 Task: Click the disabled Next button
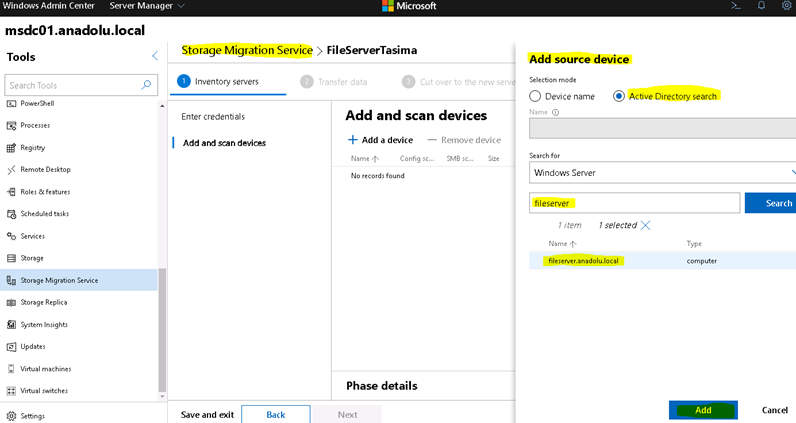pyautogui.click(x=347, y=414)
